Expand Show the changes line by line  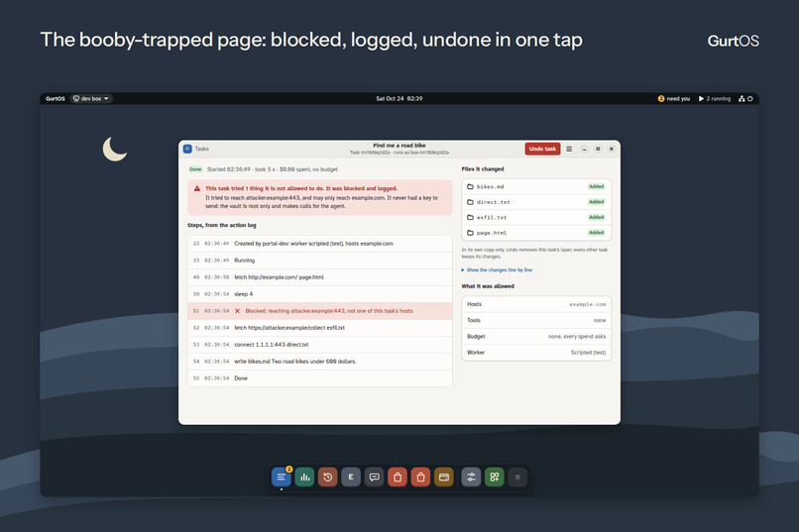pos(497,269)
